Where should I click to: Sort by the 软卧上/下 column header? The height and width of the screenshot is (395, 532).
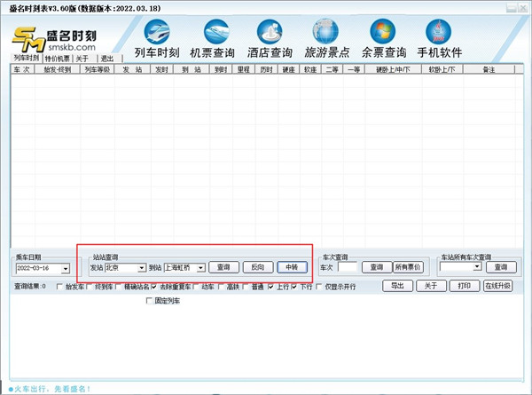click(x=442, y=69)
